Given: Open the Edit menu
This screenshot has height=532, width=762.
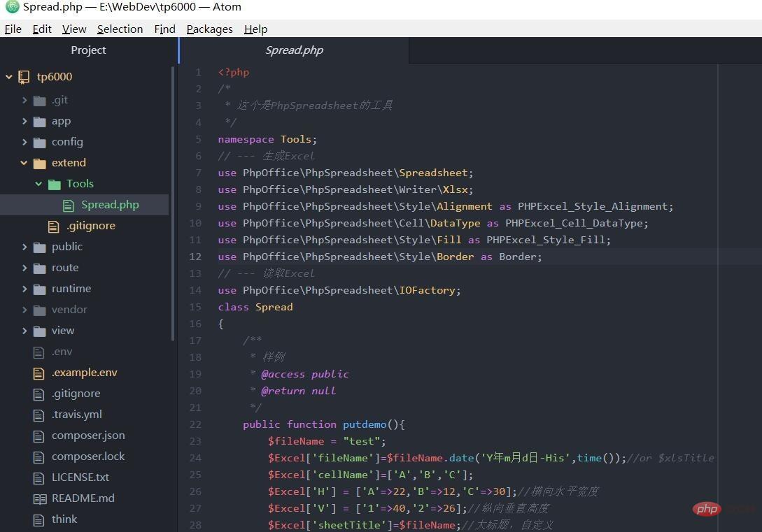Looking at the screenshot, I should coord(42,29).
